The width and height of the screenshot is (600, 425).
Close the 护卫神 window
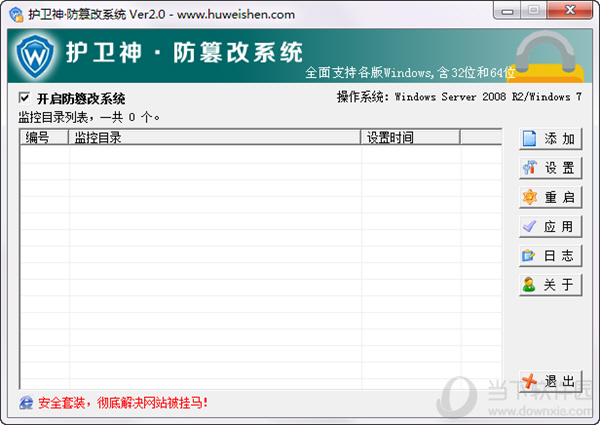tap(570, 11)
